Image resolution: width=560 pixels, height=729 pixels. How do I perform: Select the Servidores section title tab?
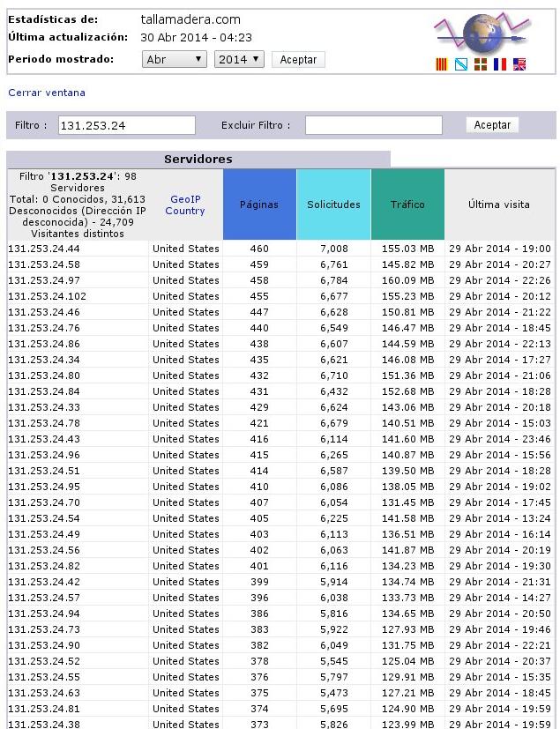click(198, 159)
